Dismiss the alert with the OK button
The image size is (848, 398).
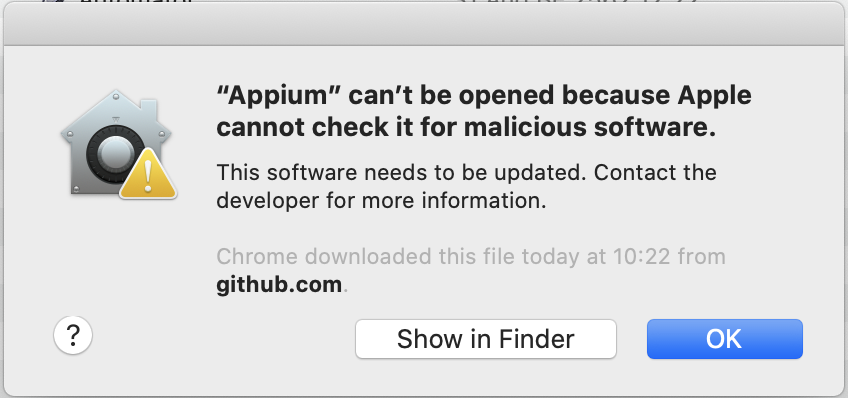tap(725, 339)
